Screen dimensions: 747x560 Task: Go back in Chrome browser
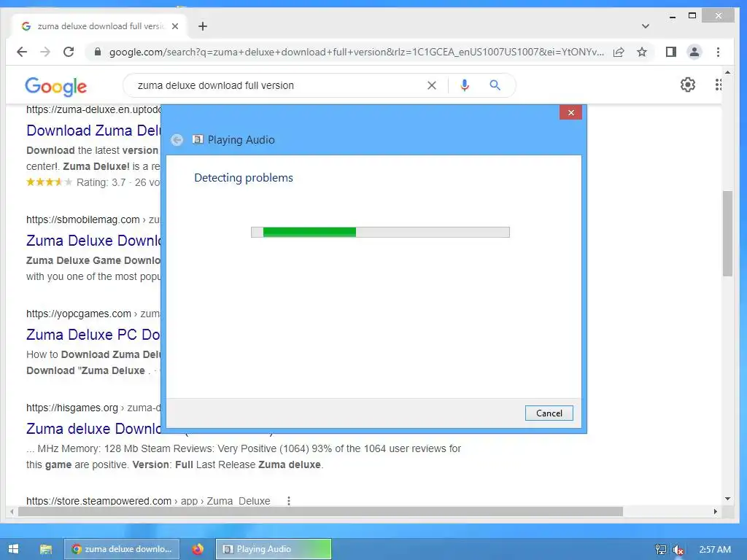(x=22, y=52)
